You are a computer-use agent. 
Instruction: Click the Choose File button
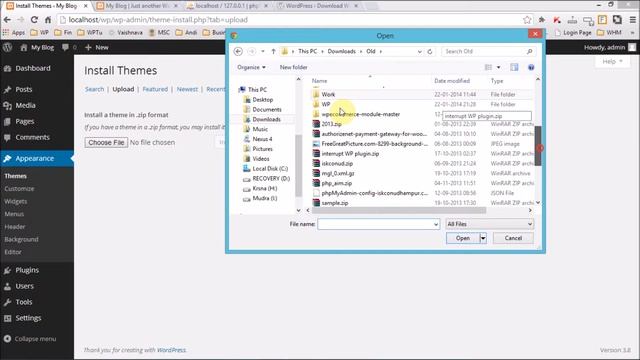[106, 142]
